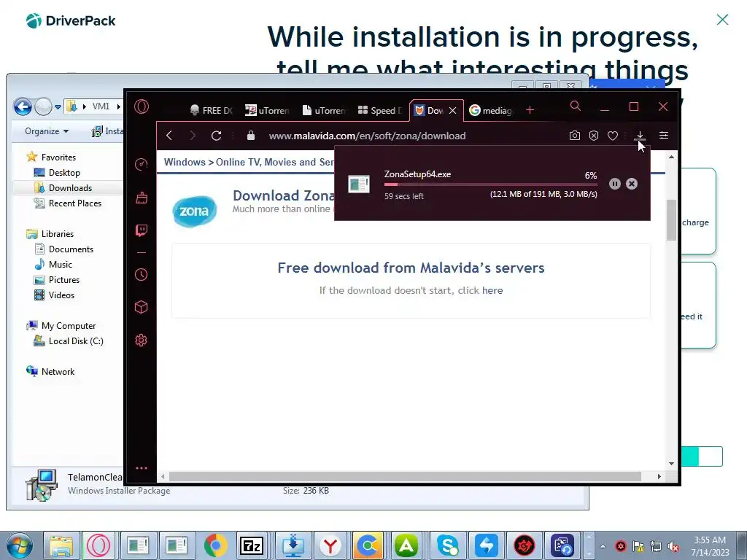Open History clock icon in sidebar
The image size is (747, 560).
click(x=142, y=275)
